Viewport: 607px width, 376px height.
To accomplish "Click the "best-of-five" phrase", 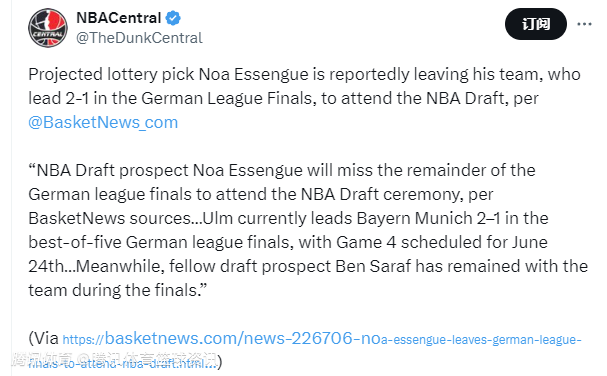I will tap(75, 242).
